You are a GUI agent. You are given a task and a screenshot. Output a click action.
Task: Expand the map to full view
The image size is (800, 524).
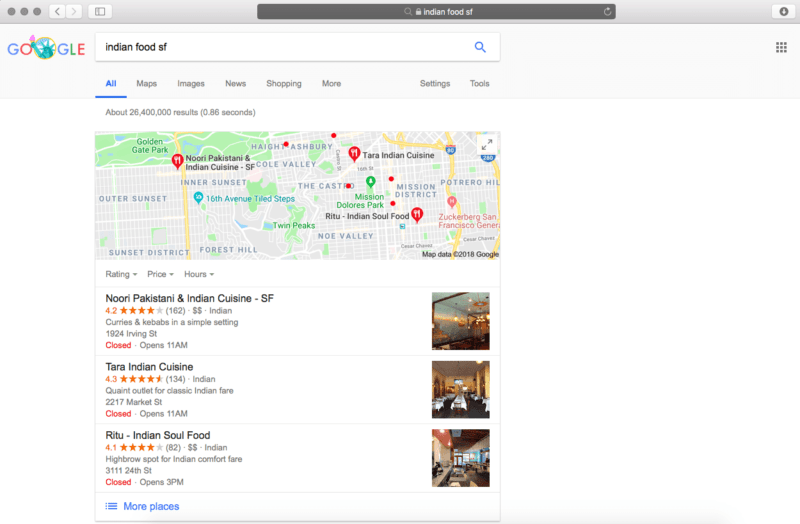(487, 145)
